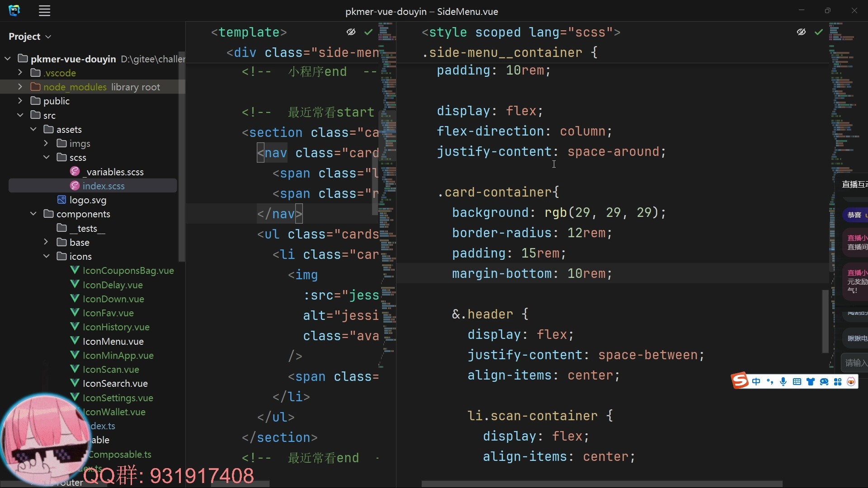
Task: Click green checkmark in template editor pane
Action: coord(368,32)
